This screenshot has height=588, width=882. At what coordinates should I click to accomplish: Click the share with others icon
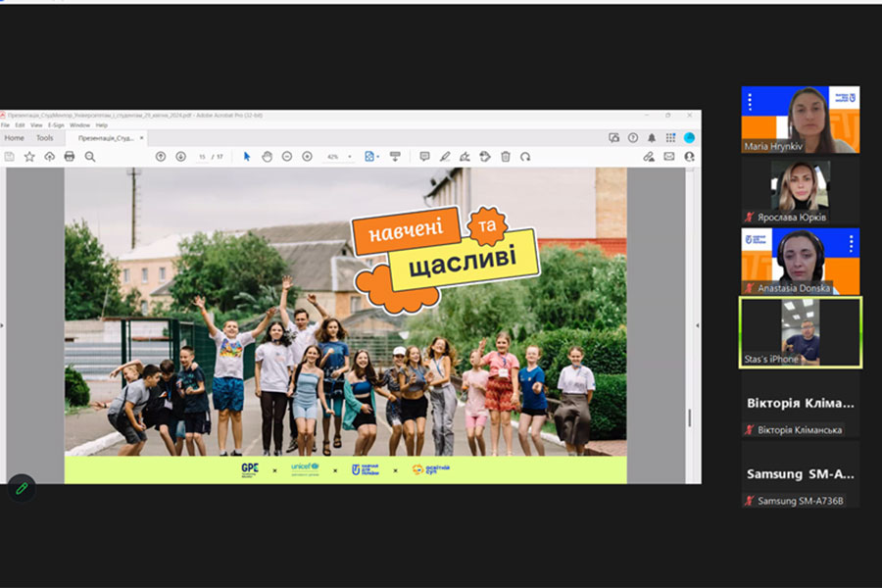pyautogui.click(x=689, y=157)
